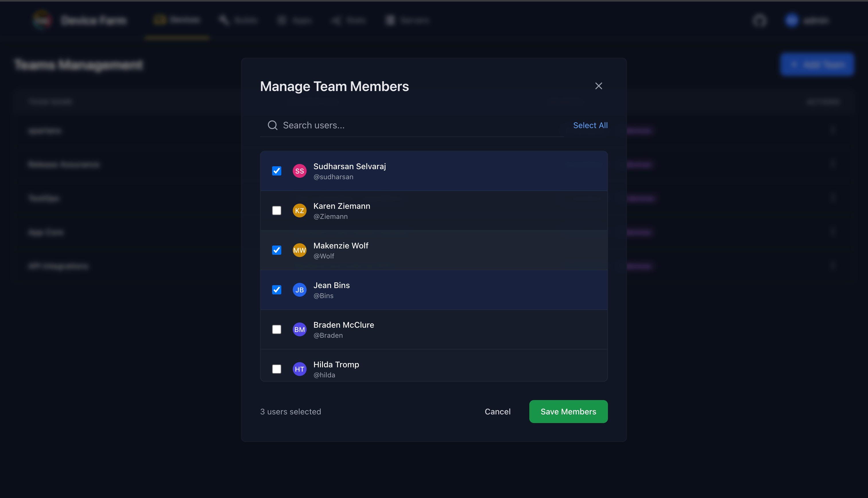This screenshot has height=498, width=868.
Task: Click the Device Farm logo icon
Action: pos(42,20)
